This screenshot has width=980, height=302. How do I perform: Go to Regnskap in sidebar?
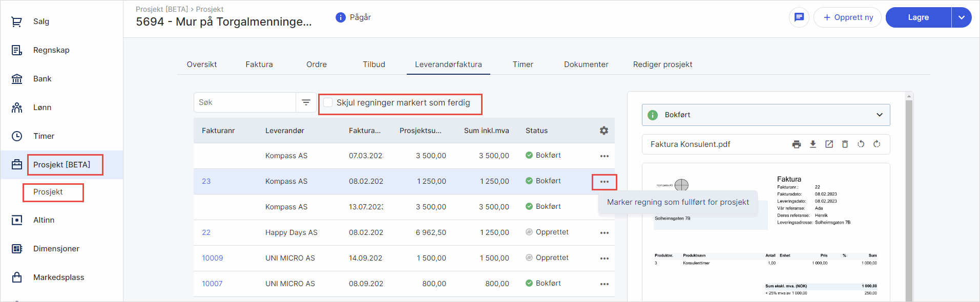[x=51, y=50]
